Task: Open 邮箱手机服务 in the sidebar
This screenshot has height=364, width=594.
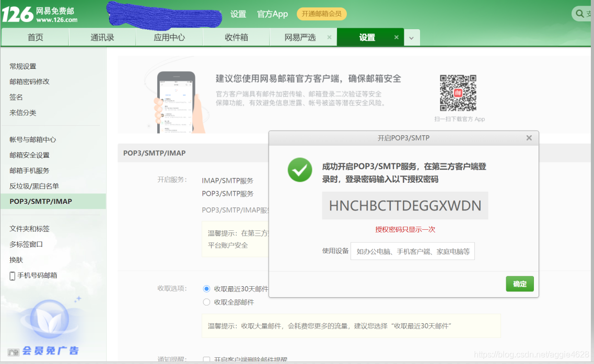Action: 30,170
